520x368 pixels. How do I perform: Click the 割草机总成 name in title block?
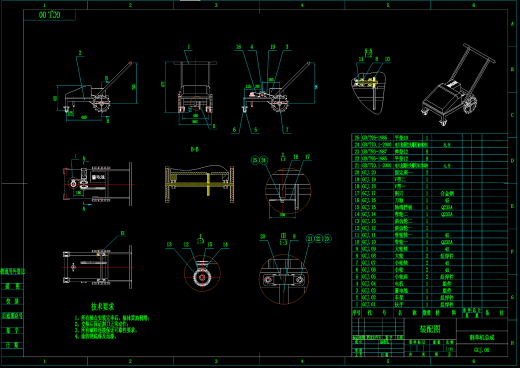tap(482, 337)
